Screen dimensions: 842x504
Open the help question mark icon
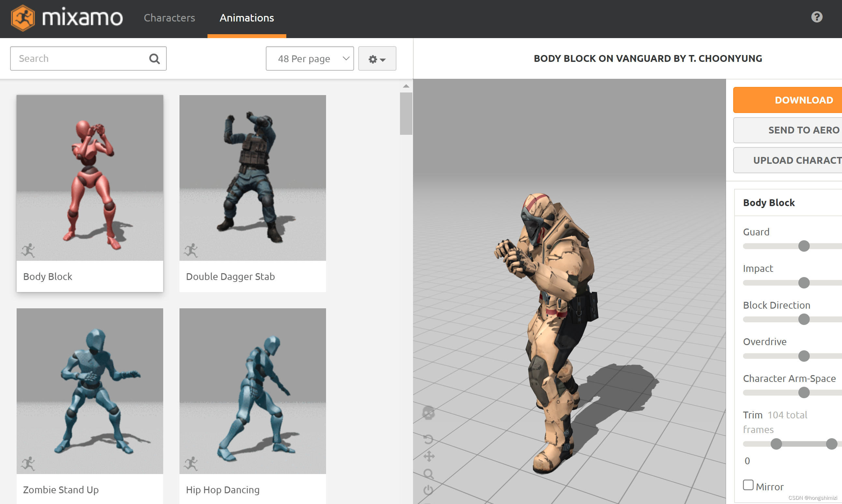point(817,17)
